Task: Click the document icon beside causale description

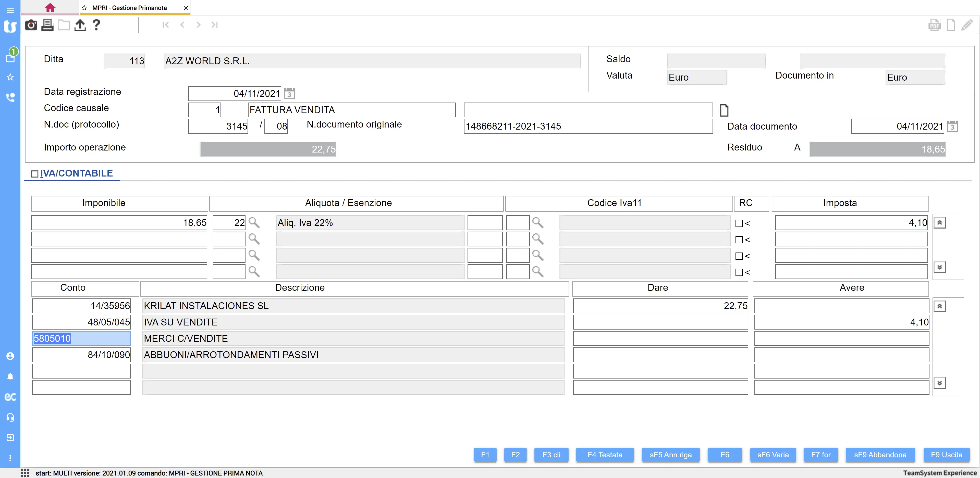Action: click(724, 110)
